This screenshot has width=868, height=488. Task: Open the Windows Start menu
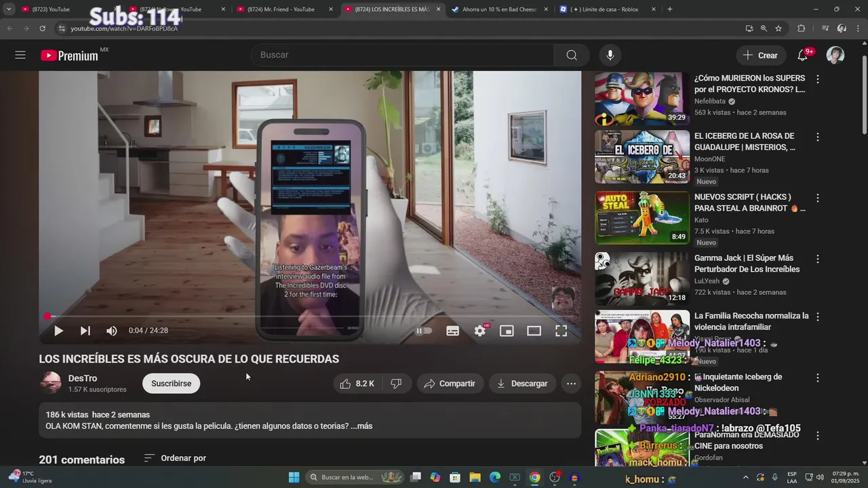pos(294,477)
